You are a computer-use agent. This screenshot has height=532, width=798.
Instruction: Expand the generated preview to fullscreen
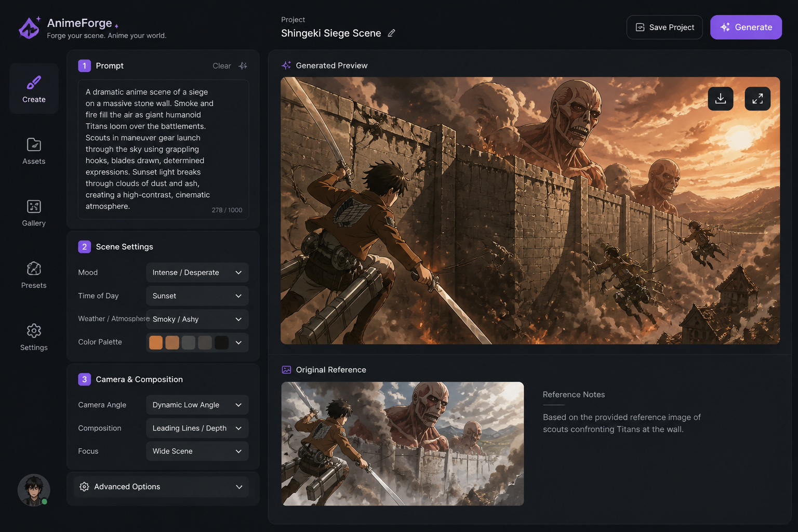pyautogui.click(x=757, y=99)
